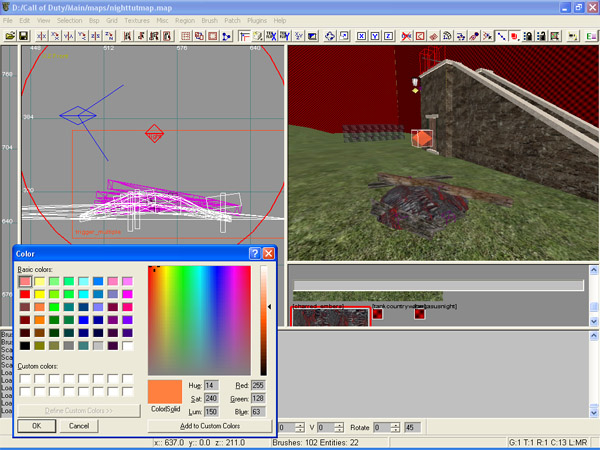Click texture browser scroll down arrow

594,321
